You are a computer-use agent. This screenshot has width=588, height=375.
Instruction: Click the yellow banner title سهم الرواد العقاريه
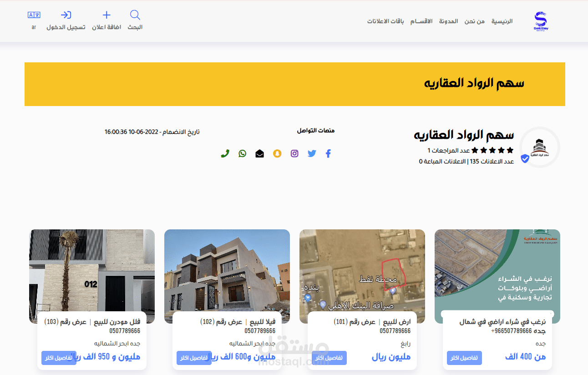pos(474,83)
